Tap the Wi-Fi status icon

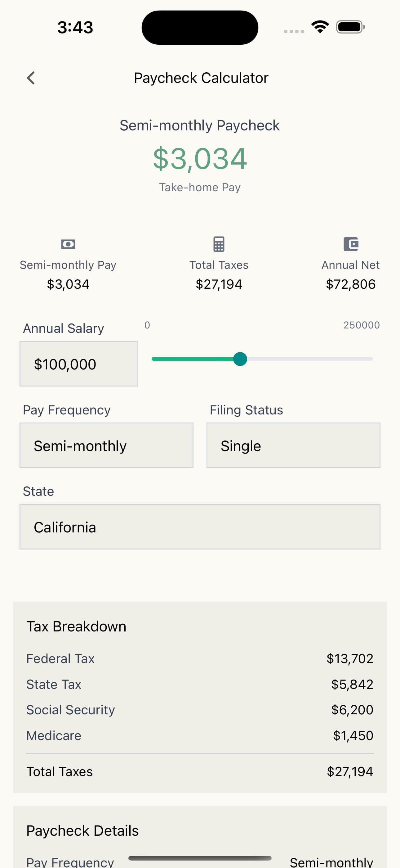tap(320, 27)
